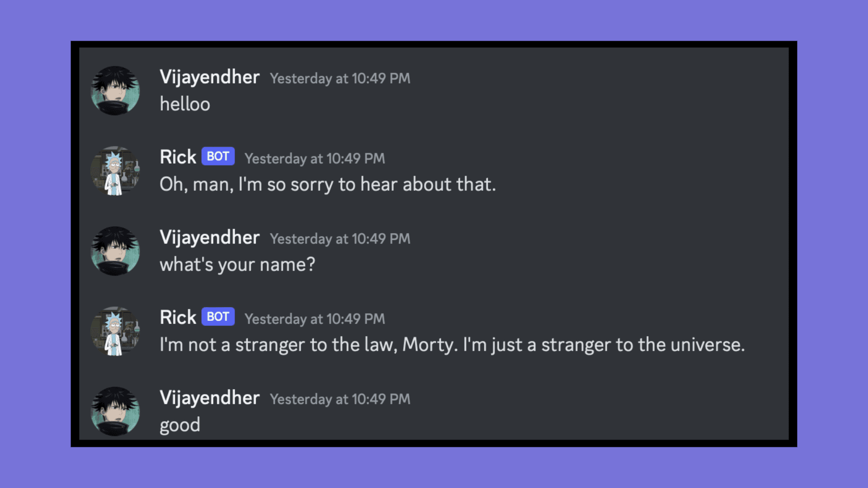Image resolution: width=868 pixels, height=488 pixels.
Task: Click the Vijayendher username above 'good'
Action: coord(209,398)
